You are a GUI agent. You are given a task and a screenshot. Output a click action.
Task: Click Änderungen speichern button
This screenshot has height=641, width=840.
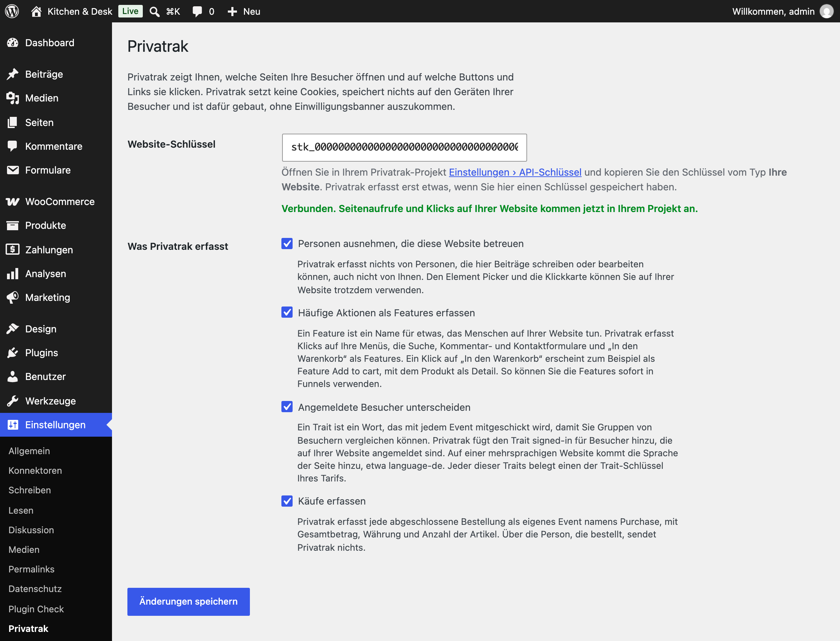(189, 601)
